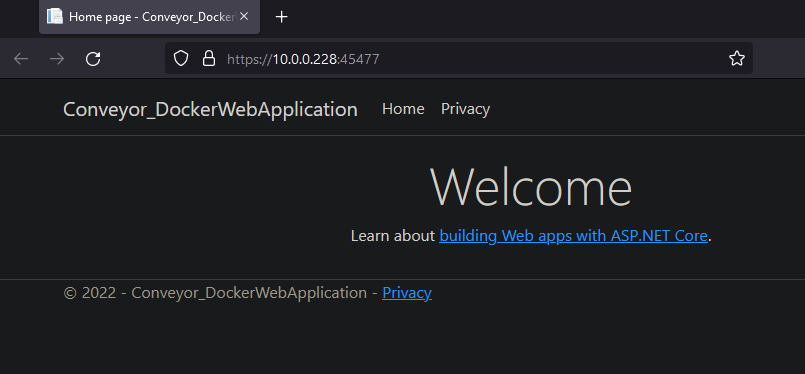Go back using the back arrow
This screenshot has height=374, width=805.
tap(21, 59)
